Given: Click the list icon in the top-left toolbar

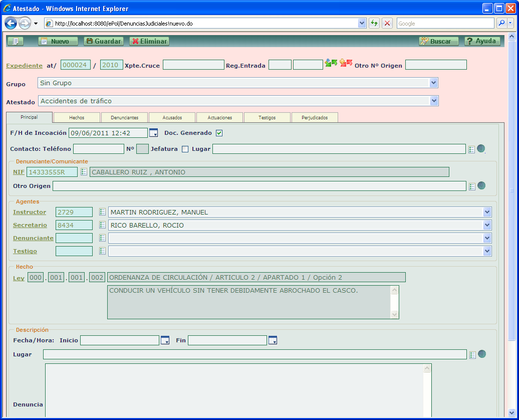Looking at the screenshot, I should [16, 41].
